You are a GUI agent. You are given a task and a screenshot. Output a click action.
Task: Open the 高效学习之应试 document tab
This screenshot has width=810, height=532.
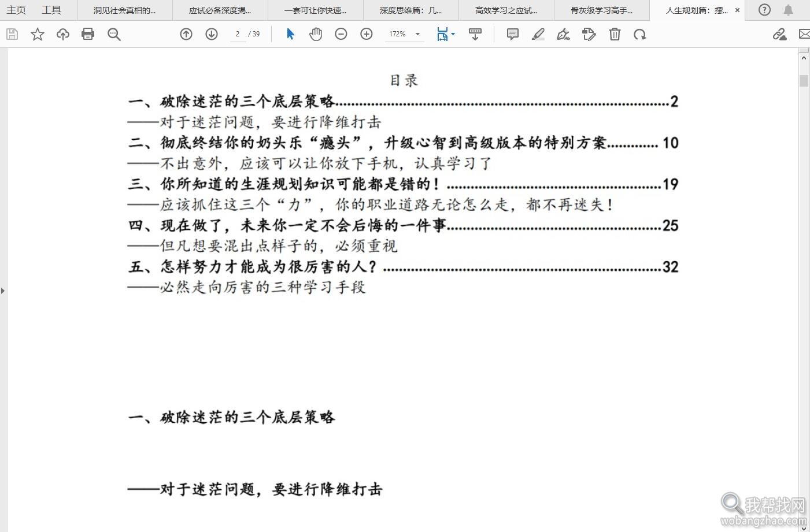[x=506, y=10]
